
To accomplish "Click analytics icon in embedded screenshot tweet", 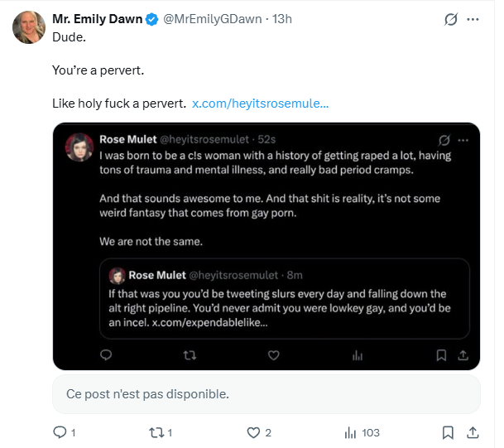I will click(358, 354).
